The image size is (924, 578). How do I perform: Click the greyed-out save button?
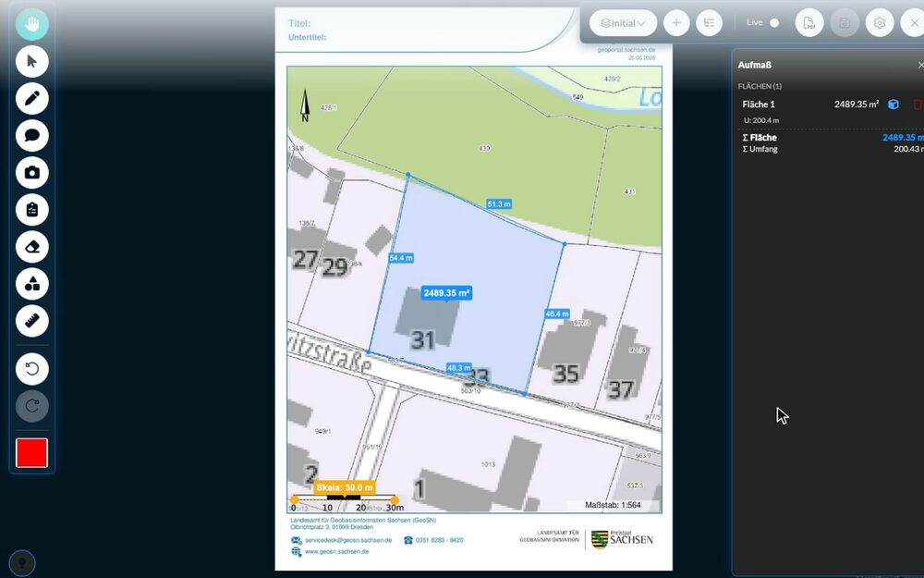coord(845,23)
